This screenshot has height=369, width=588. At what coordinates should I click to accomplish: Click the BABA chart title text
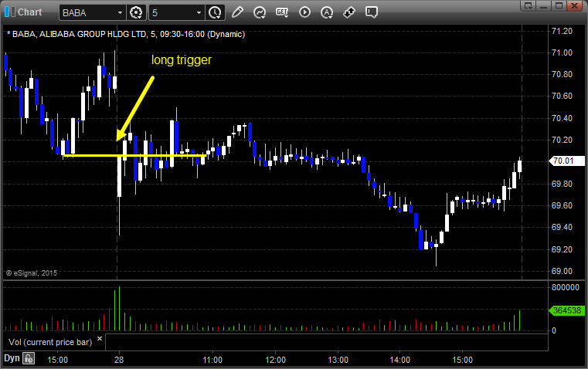(x=126, y=34)
